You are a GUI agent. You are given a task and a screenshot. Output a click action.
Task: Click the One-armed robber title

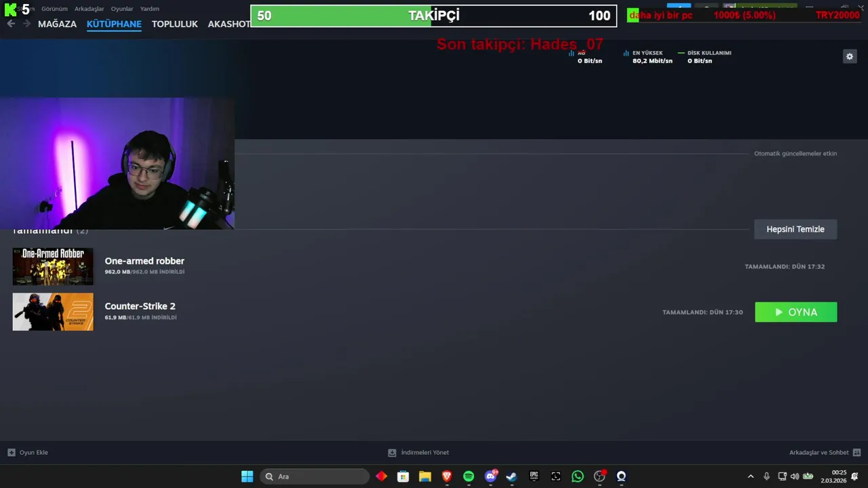[144, 261]
